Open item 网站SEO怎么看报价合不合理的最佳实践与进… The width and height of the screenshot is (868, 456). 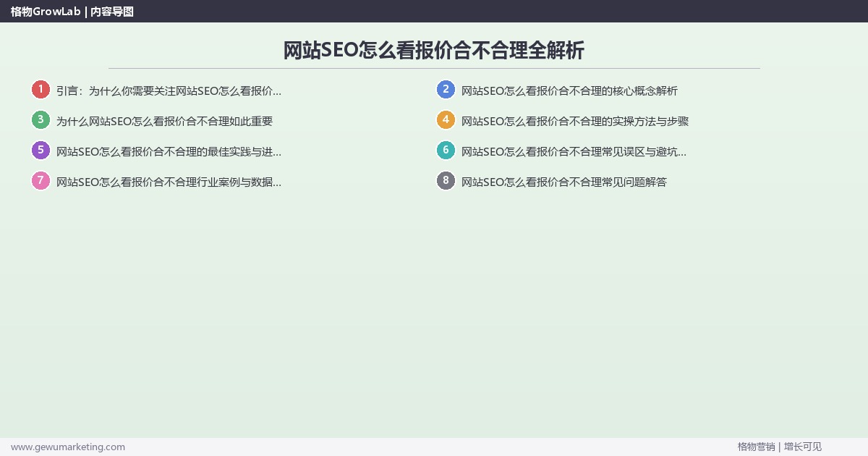coord(169,152)
